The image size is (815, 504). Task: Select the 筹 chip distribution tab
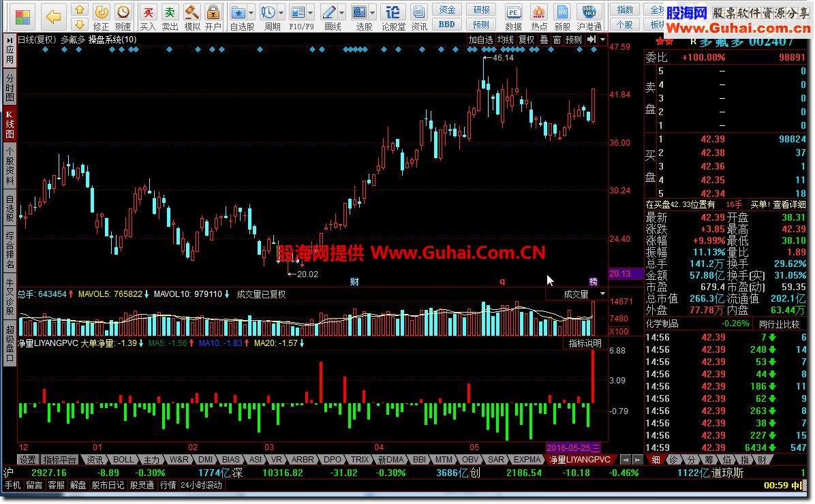point(709,460)
